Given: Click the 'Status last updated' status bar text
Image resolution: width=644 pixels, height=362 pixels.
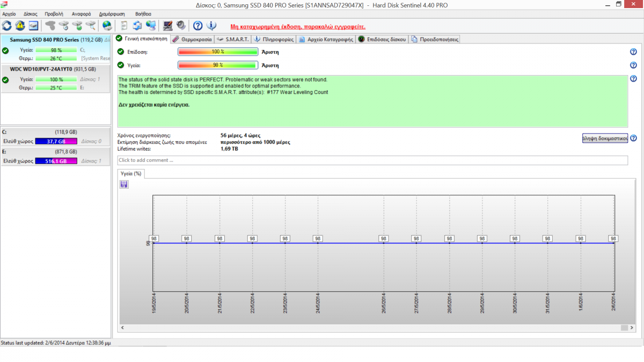Looking at the screenshot, I should click(x=56, y=342).
